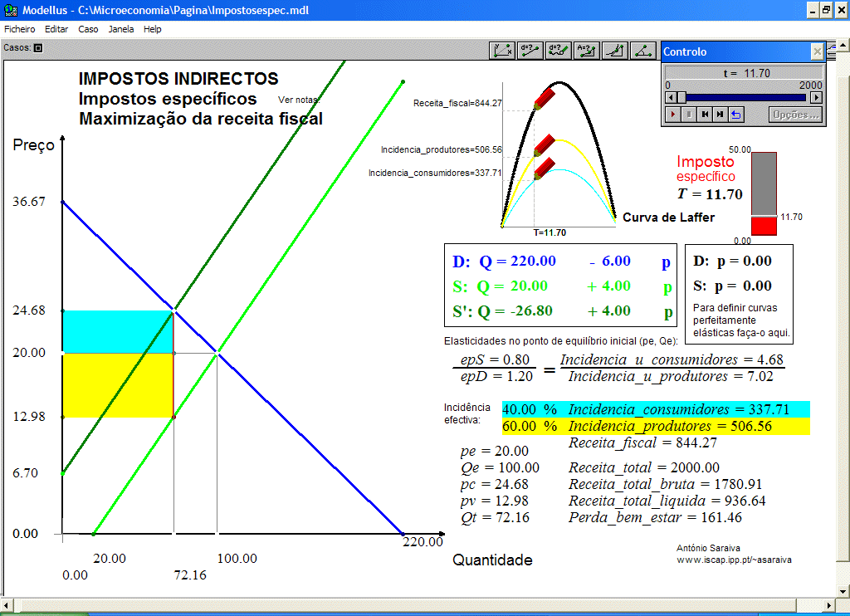Viewport: 850px width, 616px height.
Task: Open the Janela menu
Action: click(x=120, y=28)
